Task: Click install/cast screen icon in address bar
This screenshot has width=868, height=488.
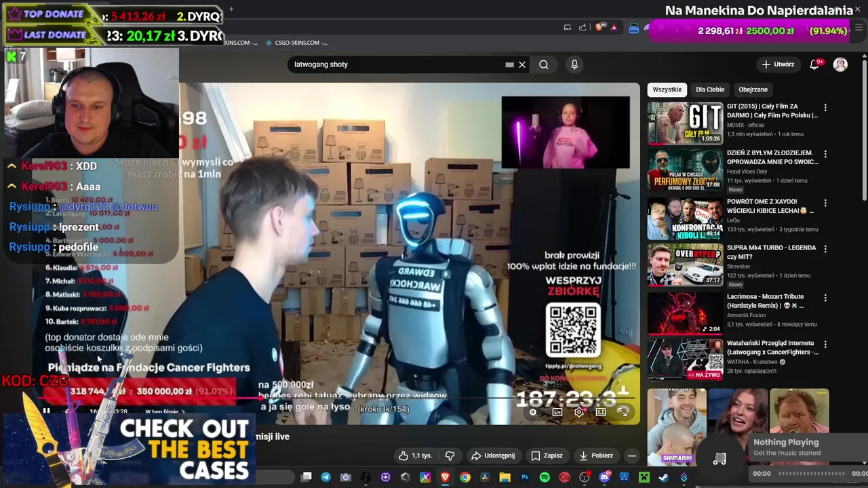Action: (x=567, y=27)
